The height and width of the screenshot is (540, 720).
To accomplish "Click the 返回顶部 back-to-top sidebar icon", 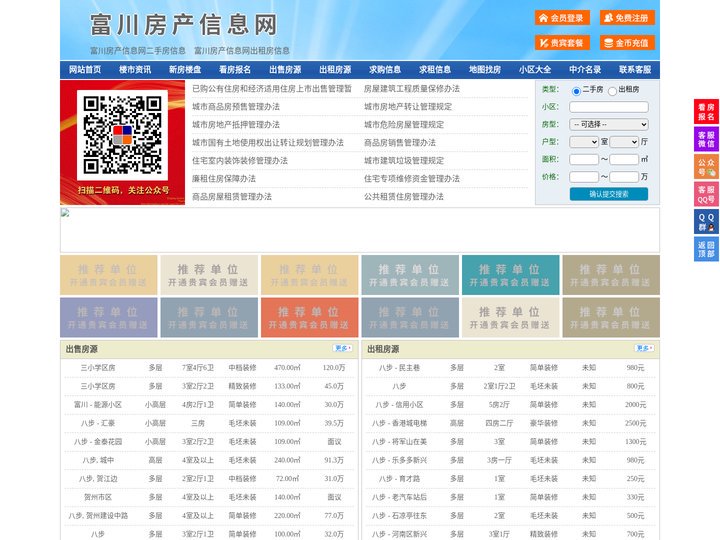I will [706, 249].
